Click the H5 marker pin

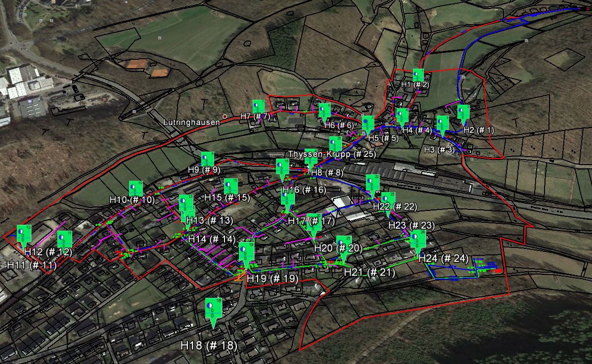tap(367, 123)
